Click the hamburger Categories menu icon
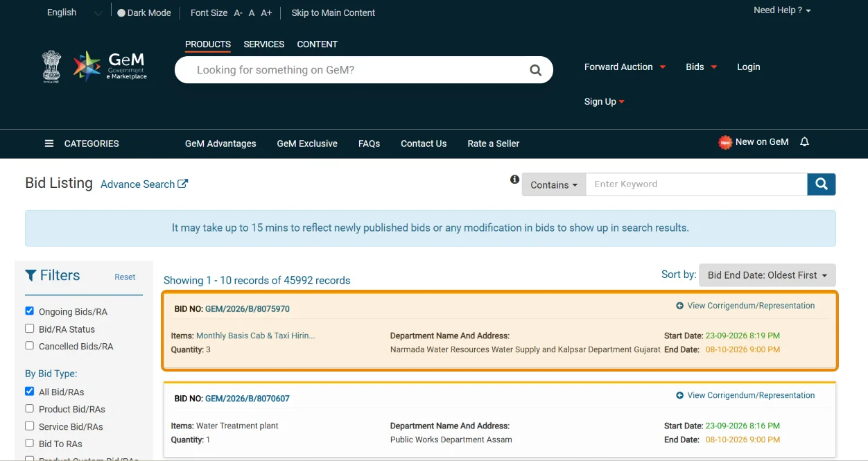The height and width of the screenshot is (461, 868). tap(49, 143)
